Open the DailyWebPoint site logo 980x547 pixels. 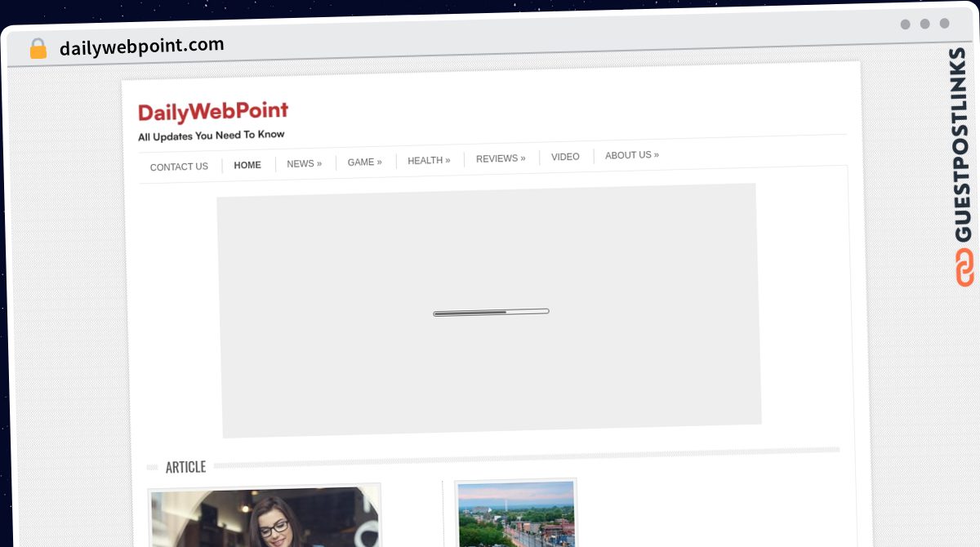coord(213,112)
